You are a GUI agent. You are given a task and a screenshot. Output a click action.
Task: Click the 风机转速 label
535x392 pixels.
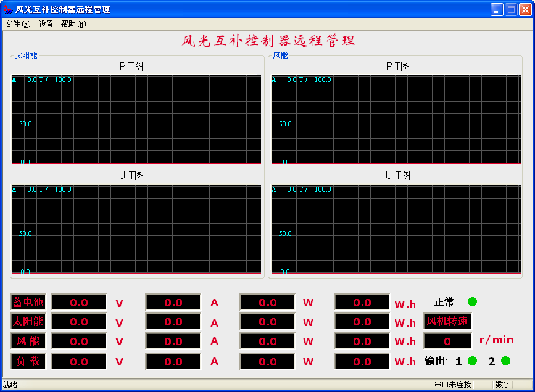point(447,322)
